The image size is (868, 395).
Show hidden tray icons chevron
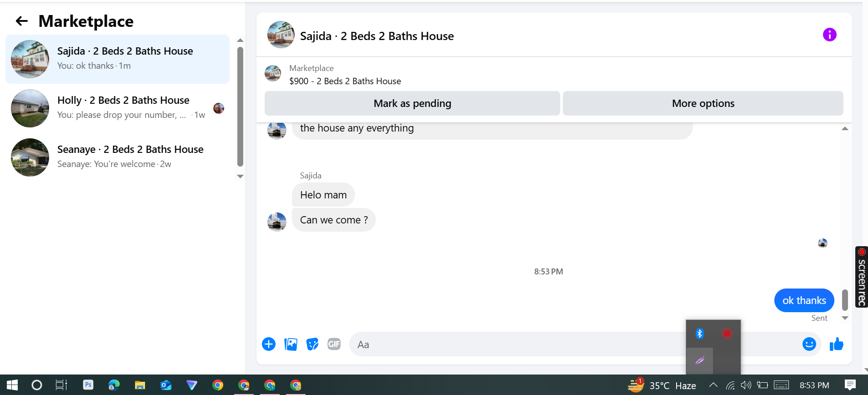tap(713, 385)
